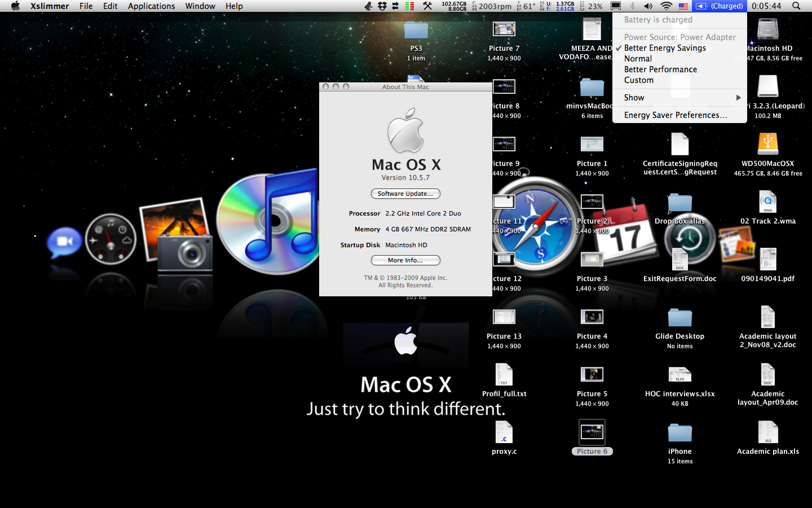Screen dimensions: 812x508
Task: Select Better Energy Savings power setting
Action: point(665,48)
